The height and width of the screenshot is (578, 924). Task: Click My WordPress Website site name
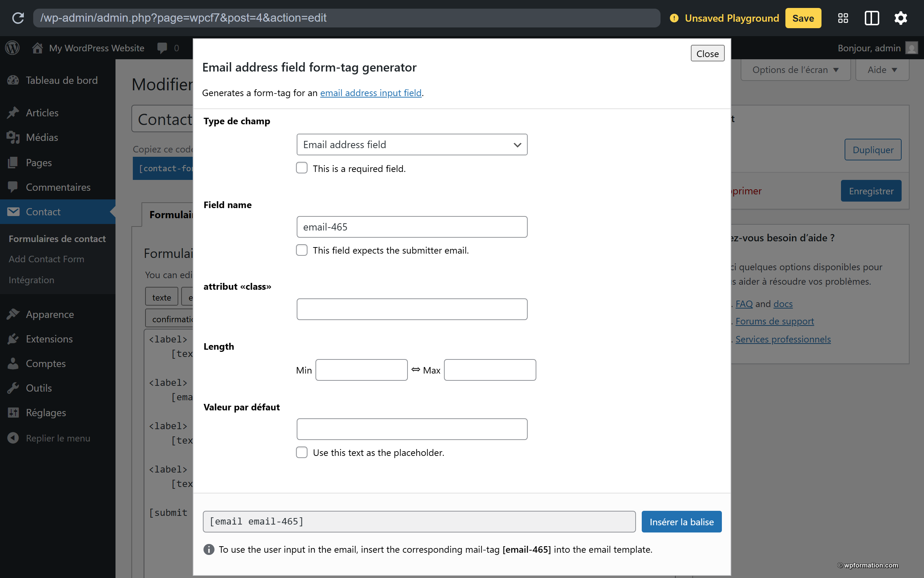point(97,48)
